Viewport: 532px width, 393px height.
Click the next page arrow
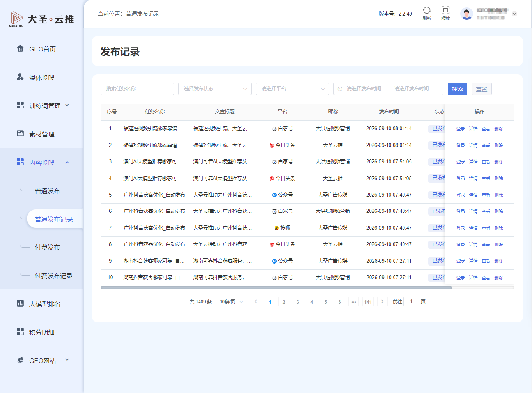point(382,301)
